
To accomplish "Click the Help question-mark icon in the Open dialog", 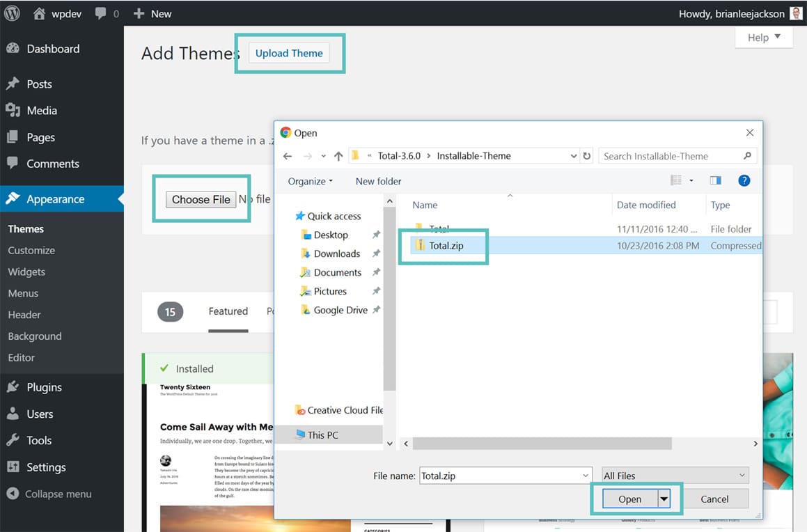I will [744, 180].
